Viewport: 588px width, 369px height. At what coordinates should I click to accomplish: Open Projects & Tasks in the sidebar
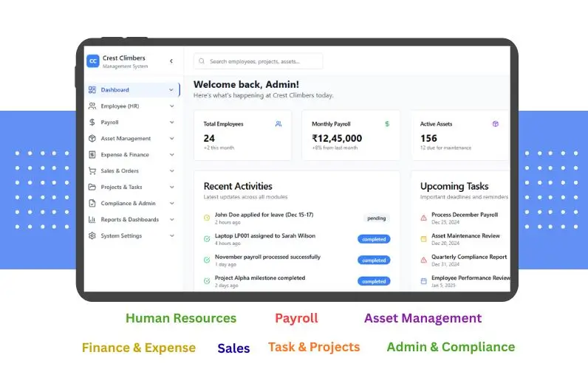pyautogui.click(x=131, y=187)
